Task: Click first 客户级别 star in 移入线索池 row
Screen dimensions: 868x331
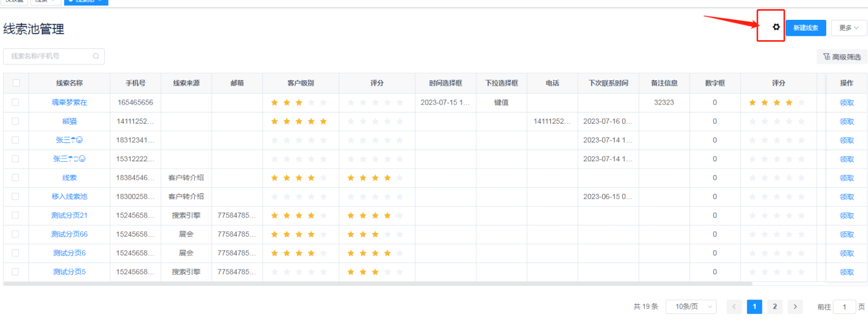Action: point(275,197)
